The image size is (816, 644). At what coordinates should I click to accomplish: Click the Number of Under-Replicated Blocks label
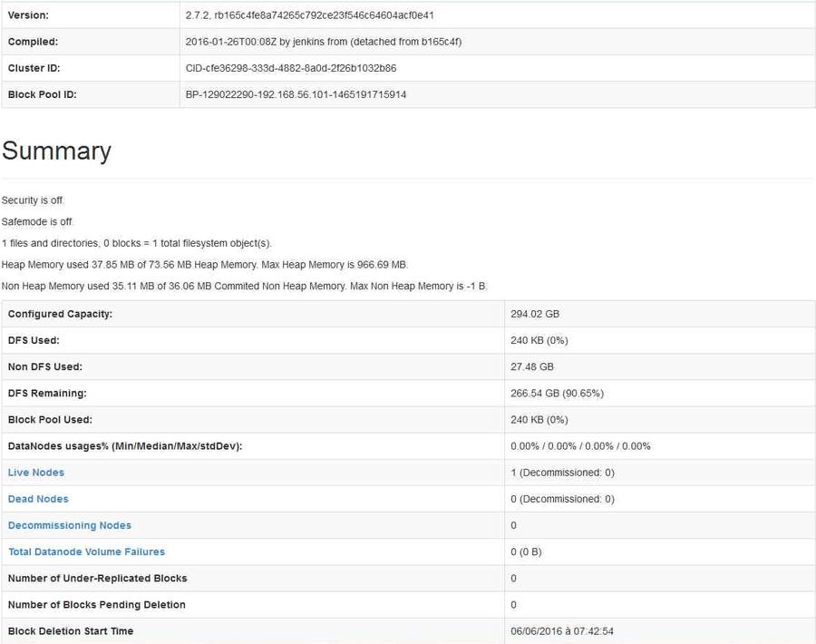pyautogui.click(x=97, y=578)
